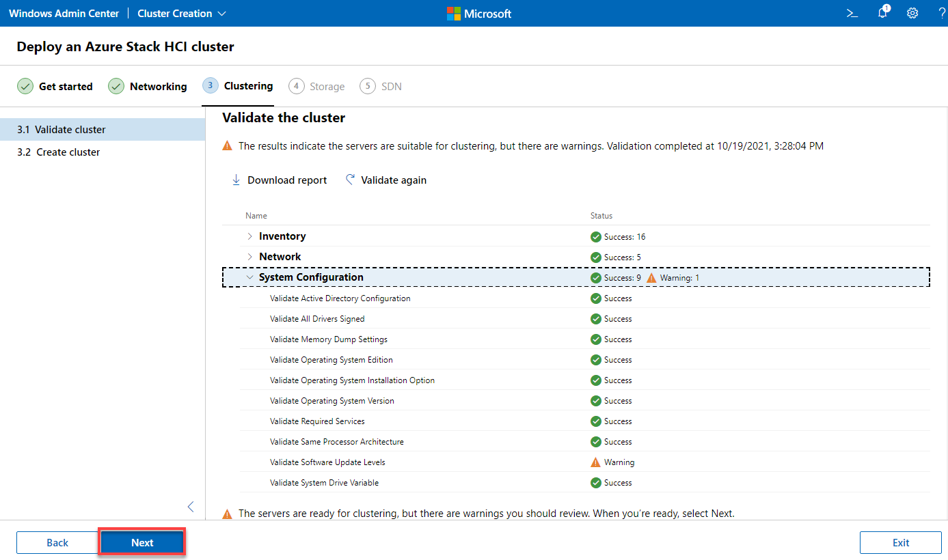
Task: Click the Status column header
Action: click(x=601, y=216)
